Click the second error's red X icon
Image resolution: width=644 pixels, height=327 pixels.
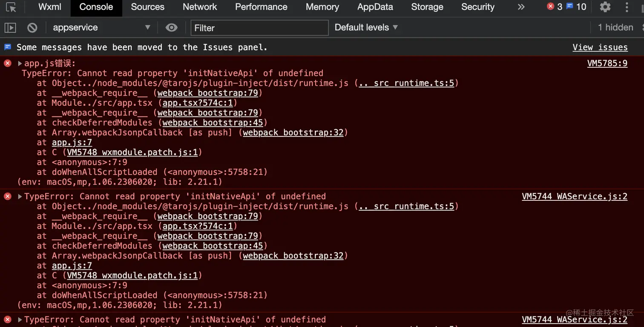pyautogui.click(x=8, y=197)
